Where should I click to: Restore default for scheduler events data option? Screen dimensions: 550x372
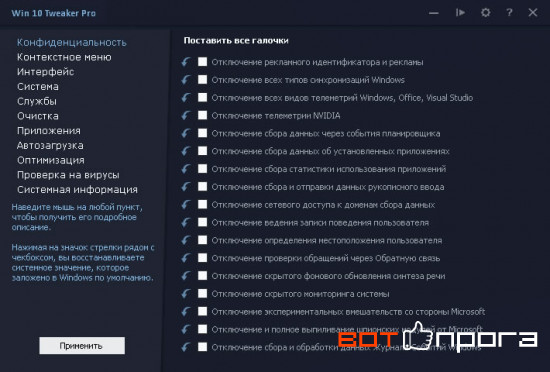[186, 133]
